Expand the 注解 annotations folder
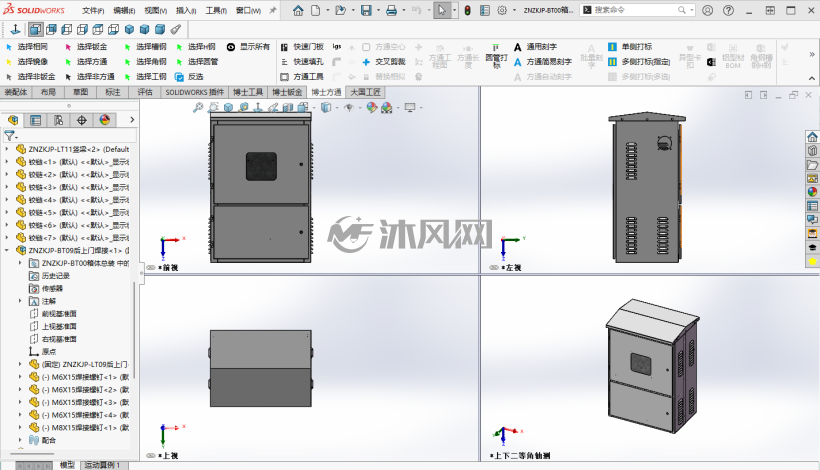This screenshot has width=820, height=470. click(20, 301)
